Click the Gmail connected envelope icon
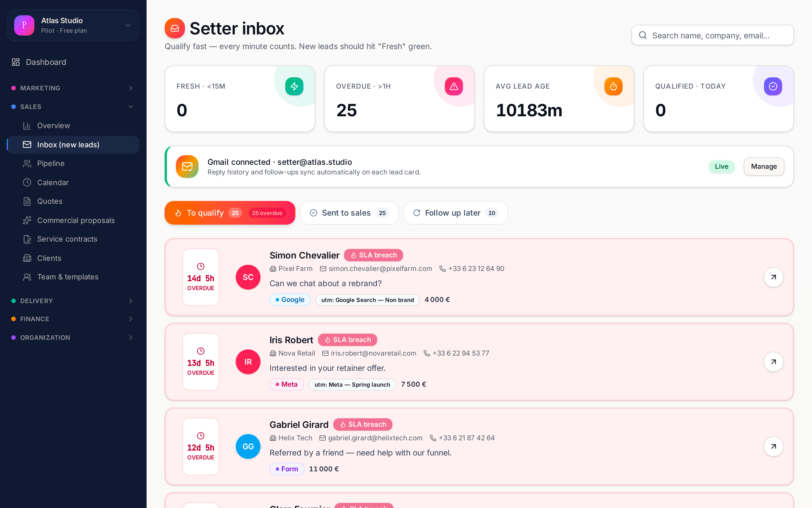 click(187, 166)
